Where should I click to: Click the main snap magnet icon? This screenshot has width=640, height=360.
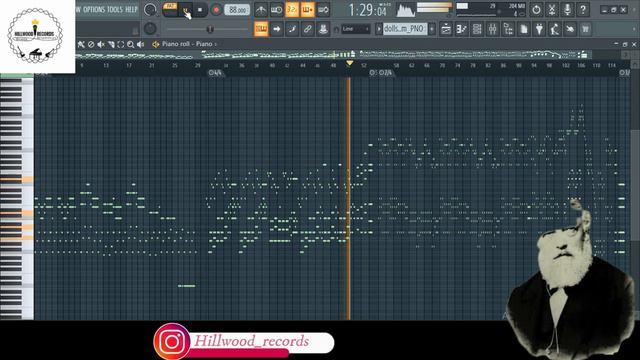(337, 29)
